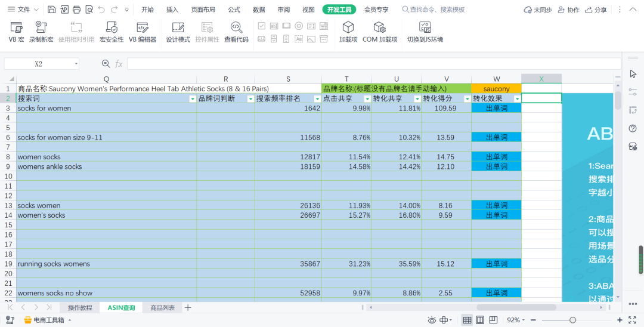Click the 分享 share button
Viewport: 644px width, 327px height.
pos(596,10)
